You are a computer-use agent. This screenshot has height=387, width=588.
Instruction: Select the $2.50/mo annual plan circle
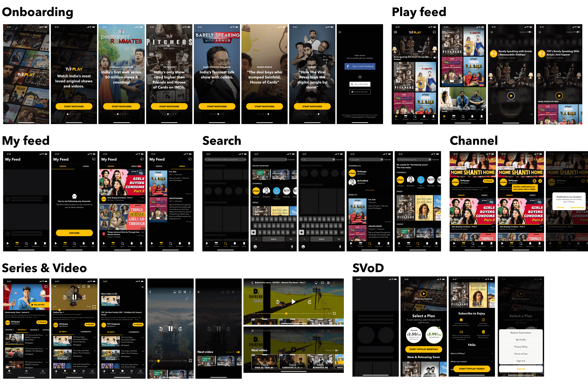(414, 335)
